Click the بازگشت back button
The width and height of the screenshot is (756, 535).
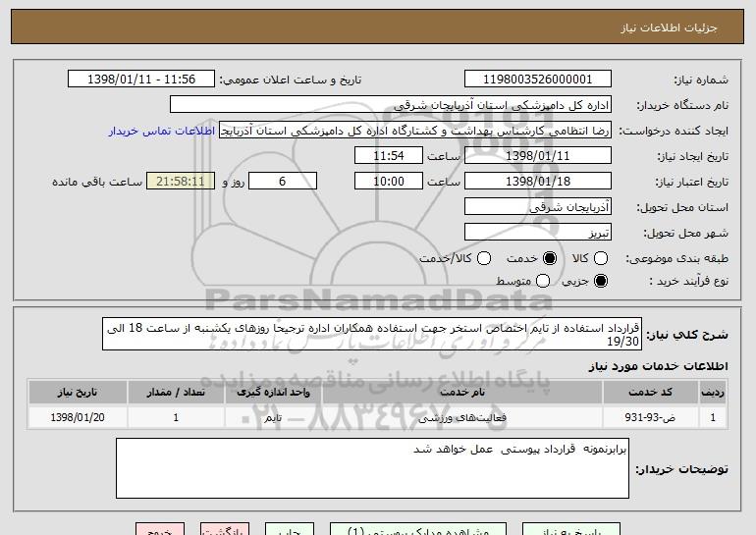[x=225, y=529]
